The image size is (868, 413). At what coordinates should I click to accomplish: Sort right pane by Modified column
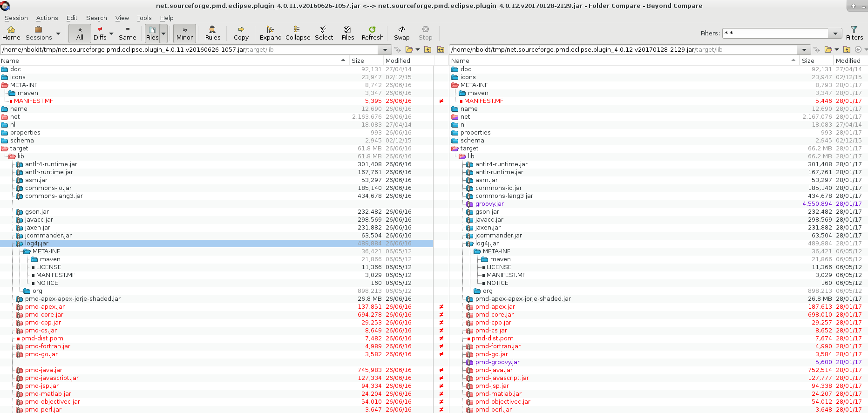click(850, 61)
